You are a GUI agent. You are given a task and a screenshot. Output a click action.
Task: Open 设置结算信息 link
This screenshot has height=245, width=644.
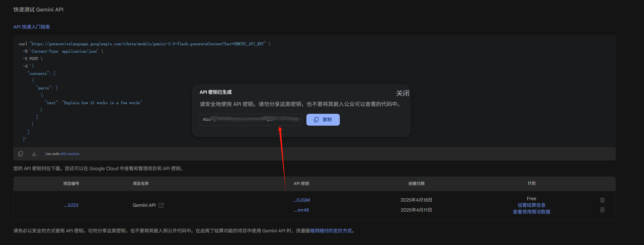point(531,205)
